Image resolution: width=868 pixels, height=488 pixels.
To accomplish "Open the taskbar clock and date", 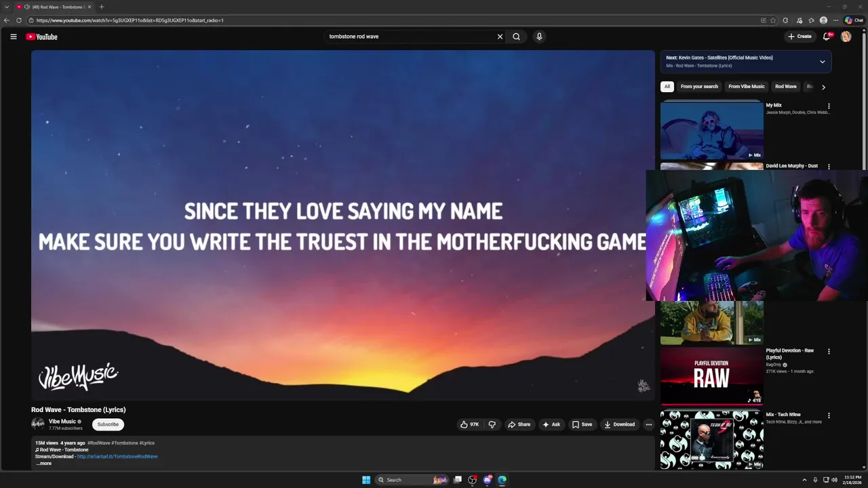I will 852,480.
